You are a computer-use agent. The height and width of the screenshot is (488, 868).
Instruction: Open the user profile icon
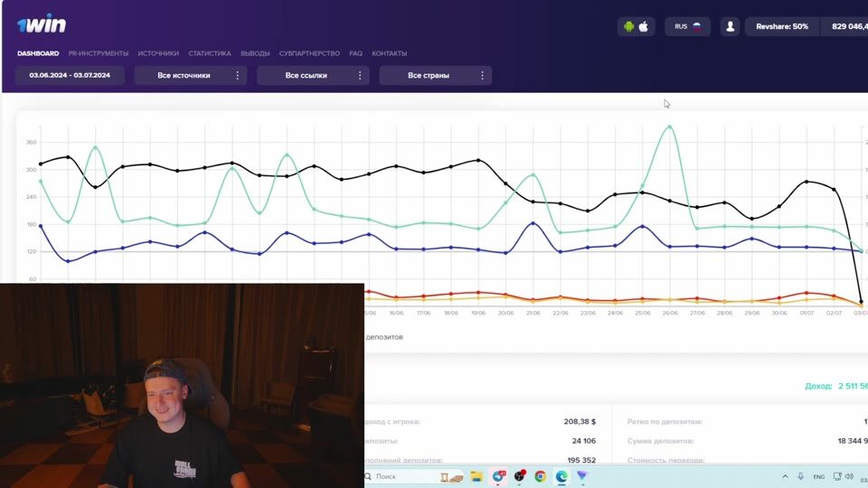tap(730, 27)
